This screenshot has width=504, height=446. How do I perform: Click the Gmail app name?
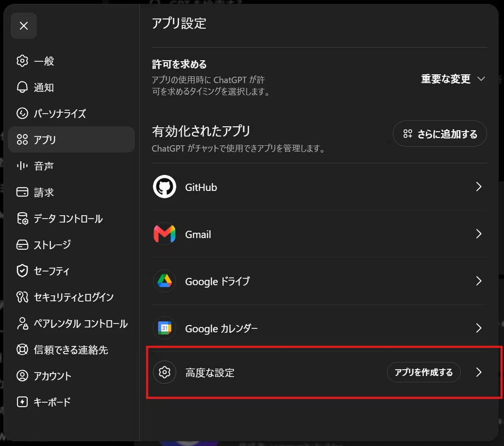point(198,234)
